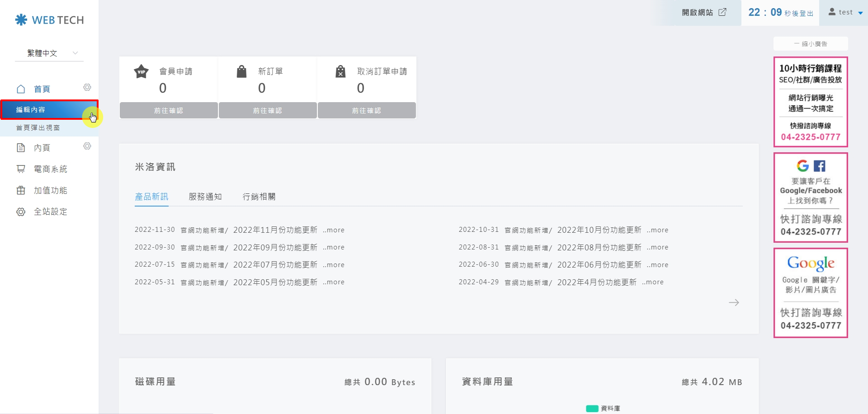The height and width of the screenshot is (414, 868).
Task: Click the gear icon next to 內頁
Action: pos(87,146)
